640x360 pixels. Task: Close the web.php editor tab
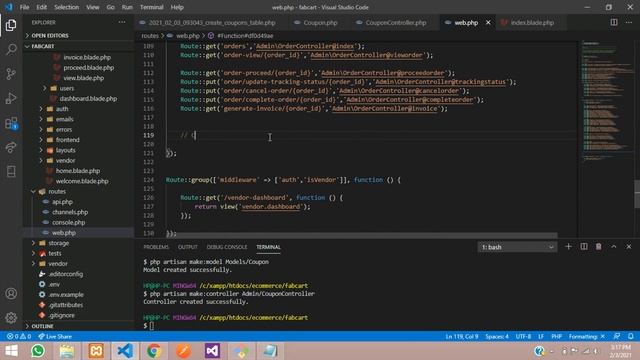pyautogui.click(x=488, y=22)
